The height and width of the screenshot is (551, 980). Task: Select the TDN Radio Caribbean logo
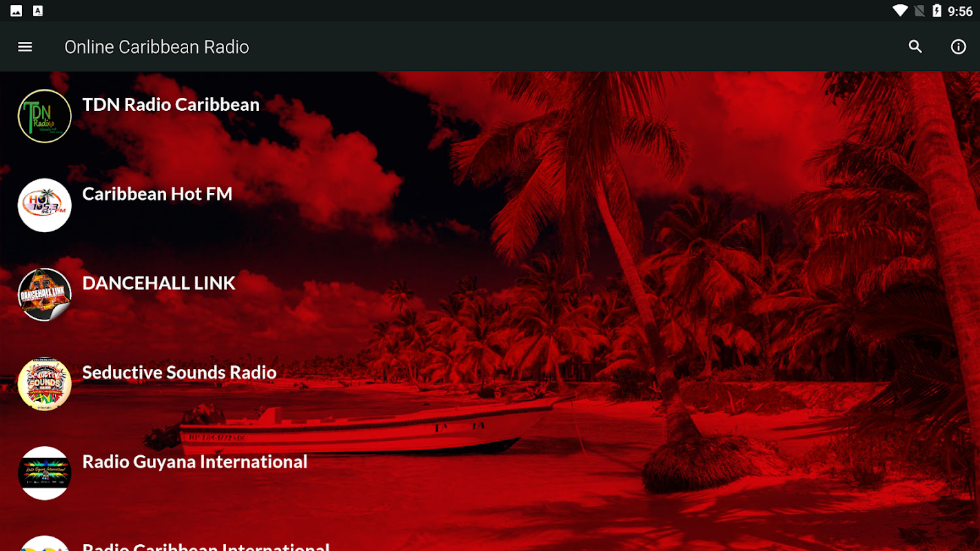coord(45,116)
